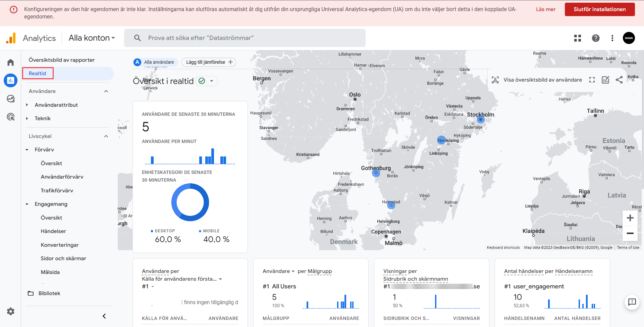This screenshot has width=644, height=327.
Task: Enter fullscreen with the expand map icon
Action: pyautogui.click(x=592, y=80)
